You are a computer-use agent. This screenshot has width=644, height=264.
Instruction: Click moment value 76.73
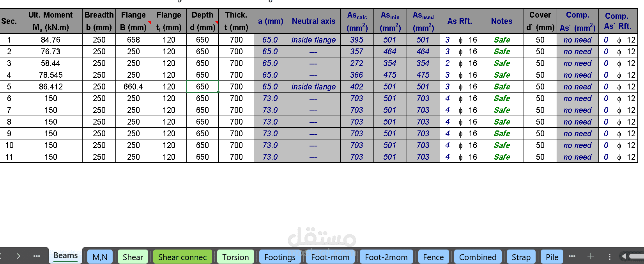pos(51,52)
